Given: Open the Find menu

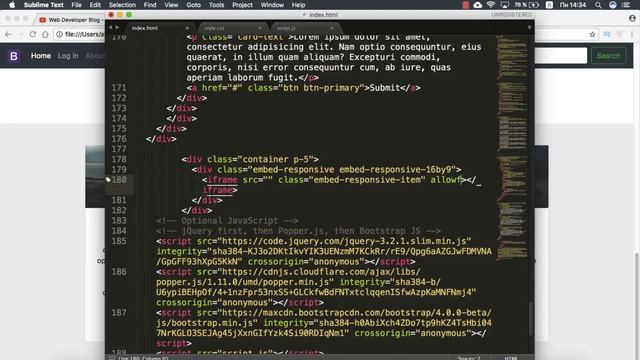Looking at the screenshot, I should pos(150,5).
